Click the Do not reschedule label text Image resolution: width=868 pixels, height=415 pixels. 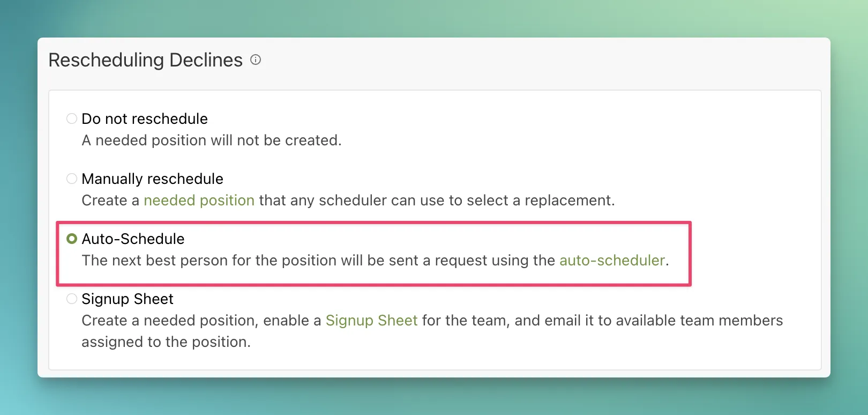coord(145,118)
